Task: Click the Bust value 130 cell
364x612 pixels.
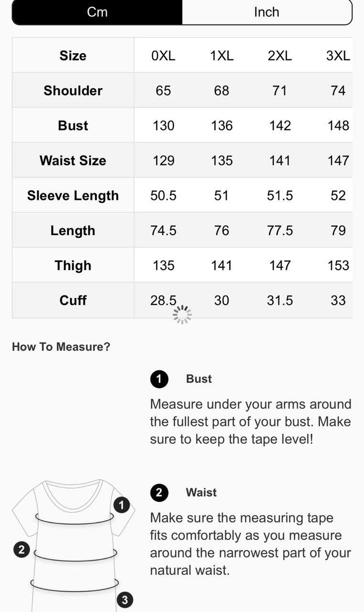Action: 163,125
